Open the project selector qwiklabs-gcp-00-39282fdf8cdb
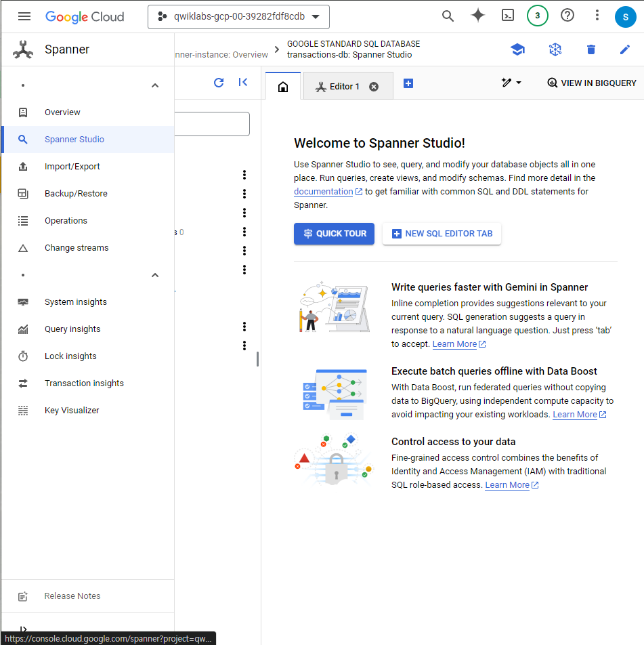 pyautogui.click(x=238, y=17)
